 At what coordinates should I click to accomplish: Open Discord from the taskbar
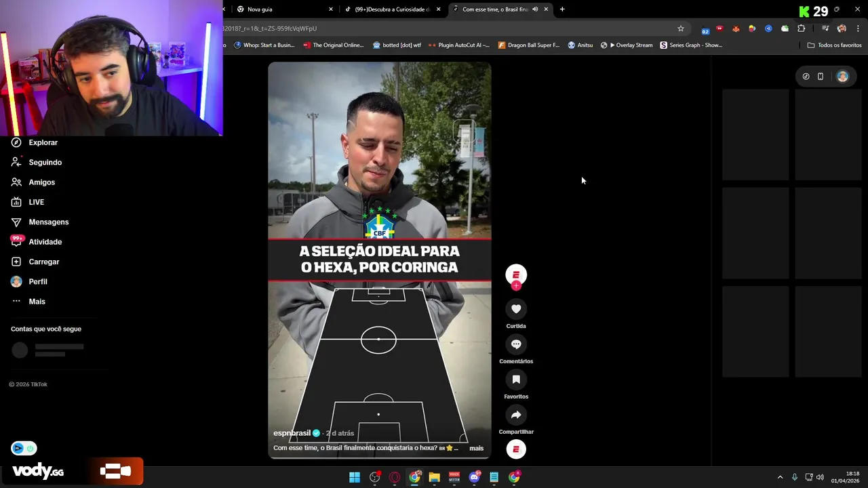coord(474,477)
